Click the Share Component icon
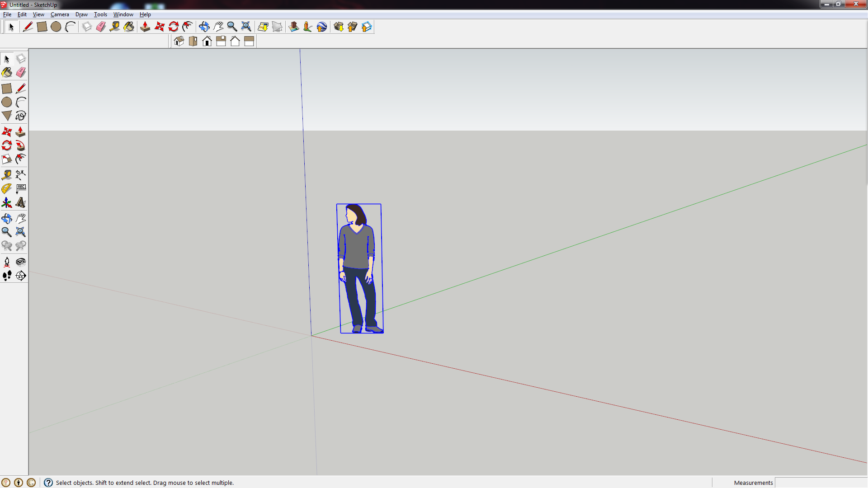Screen dimensions: 868x488 click(366, 27)
